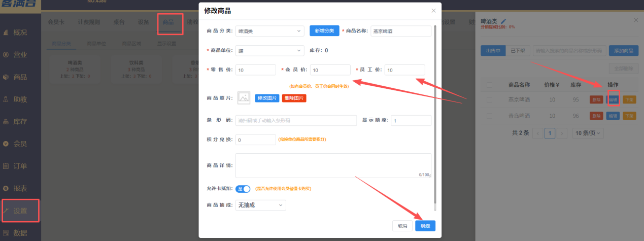Image resolution: width=644 pixels, height=241 pixels.
Task: Focus the 条形码 barcode input
Action: pyautogui.click(x=296, y=120)
